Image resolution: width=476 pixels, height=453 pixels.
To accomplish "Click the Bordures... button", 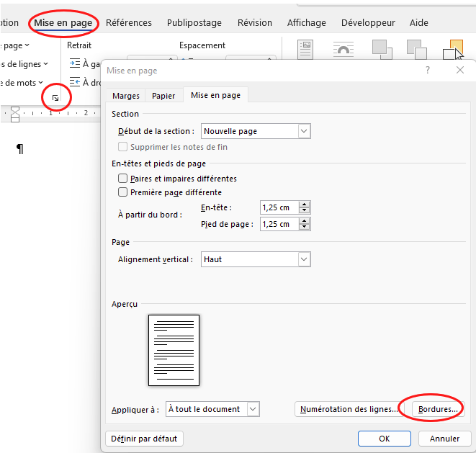I will [x=438, y=409].
